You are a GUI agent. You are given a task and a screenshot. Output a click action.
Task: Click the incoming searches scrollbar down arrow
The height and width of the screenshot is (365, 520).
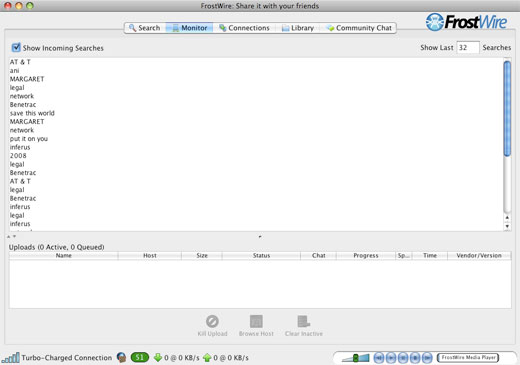tap(507, 226)
